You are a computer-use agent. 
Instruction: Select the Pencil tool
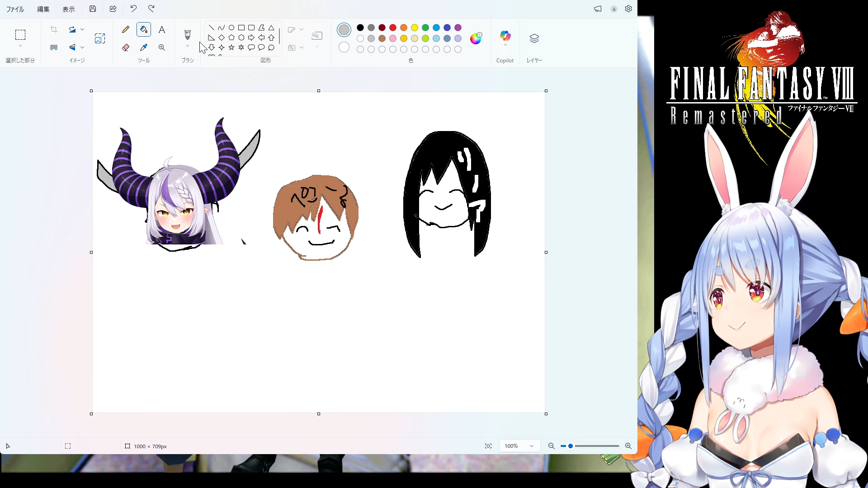(x=126, y=30)
